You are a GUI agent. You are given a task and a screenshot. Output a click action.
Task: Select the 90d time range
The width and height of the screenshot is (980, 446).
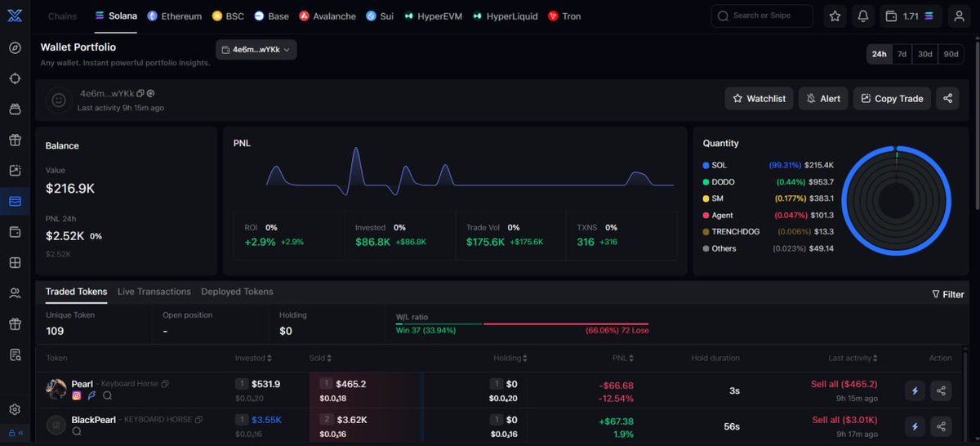click(x=951, y=54)
